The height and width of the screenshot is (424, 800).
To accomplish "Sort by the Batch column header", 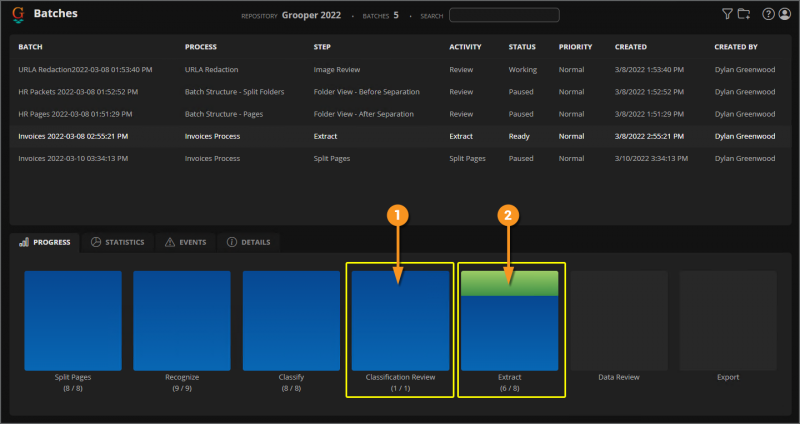I will click(30, 47).
